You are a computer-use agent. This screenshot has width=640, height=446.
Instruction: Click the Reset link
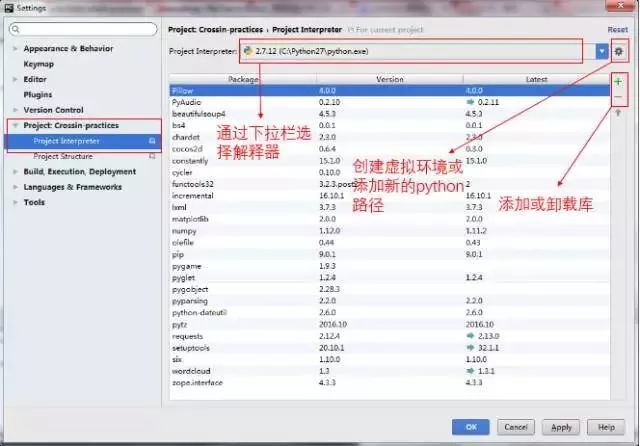618,29
